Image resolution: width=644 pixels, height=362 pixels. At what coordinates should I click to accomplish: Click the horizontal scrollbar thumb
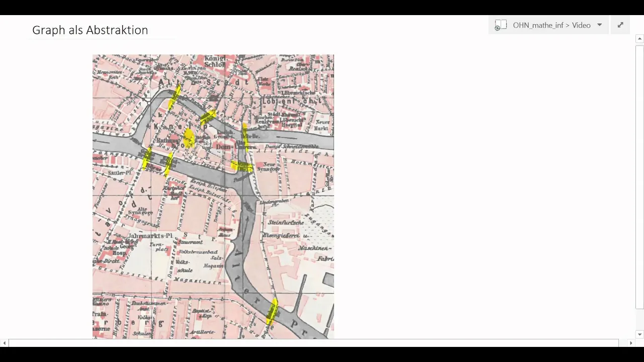point(313,343)
